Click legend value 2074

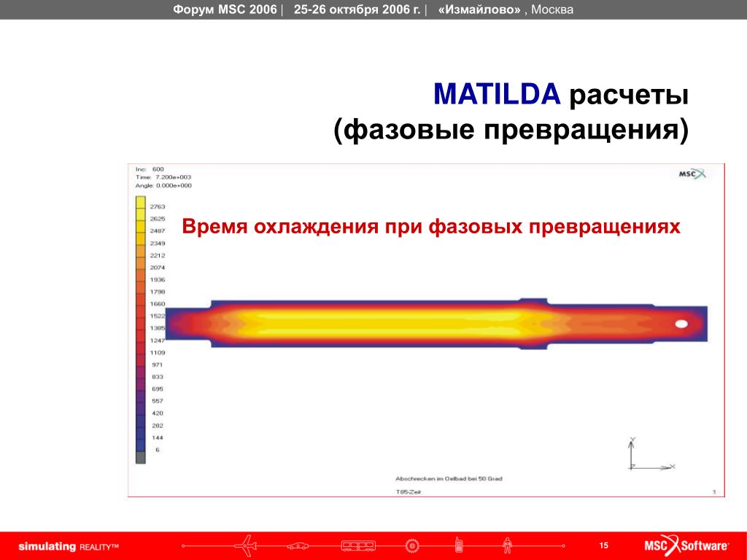tap(158, 268)
